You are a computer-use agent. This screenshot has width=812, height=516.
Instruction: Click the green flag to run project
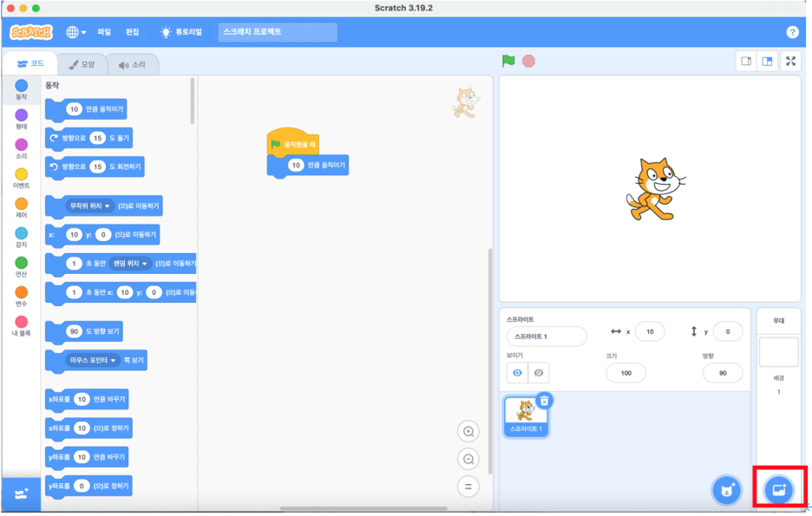tap(508, 61)
